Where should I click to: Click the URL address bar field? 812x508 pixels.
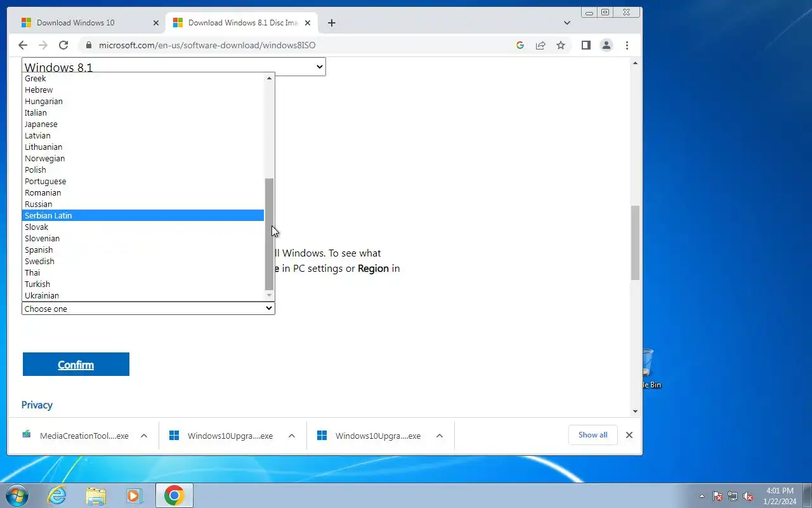298,45
